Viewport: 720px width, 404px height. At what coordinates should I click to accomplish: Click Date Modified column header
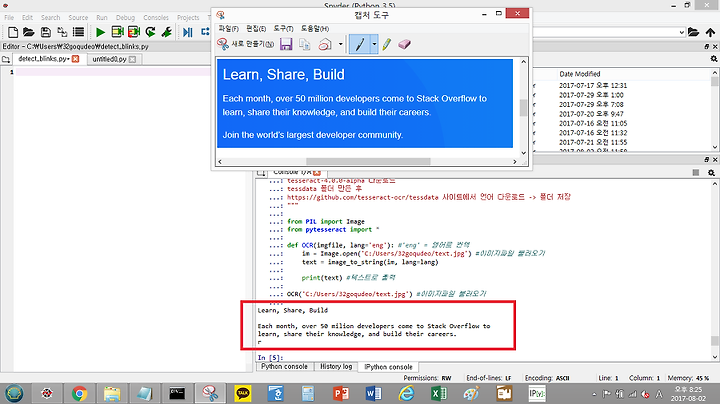(x=579, y=74)
